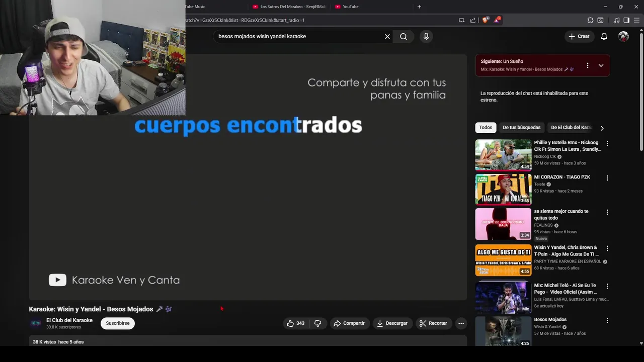Open the browser hamburger menu
The image size is (644, 362).
tap(636, 20)
